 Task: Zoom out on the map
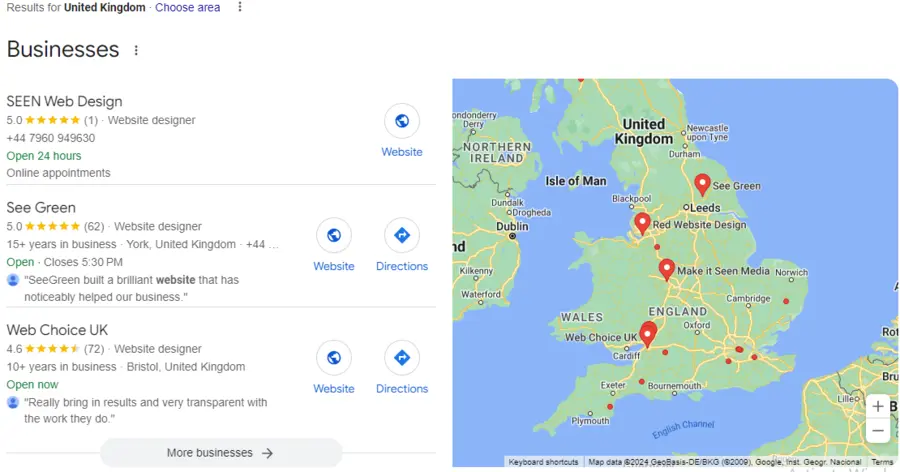(x=877, y=431)
